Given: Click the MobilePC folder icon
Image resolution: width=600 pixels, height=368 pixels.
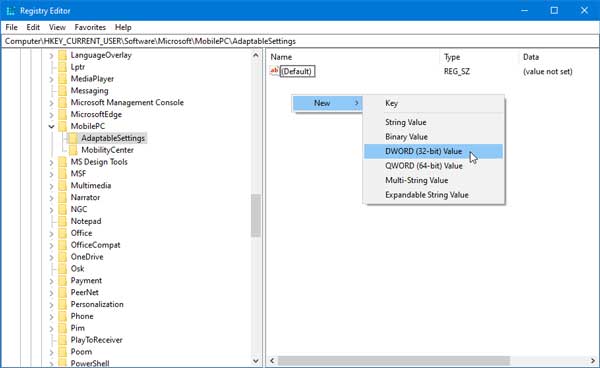Looking at the screenshot, I should coord(62,127).
